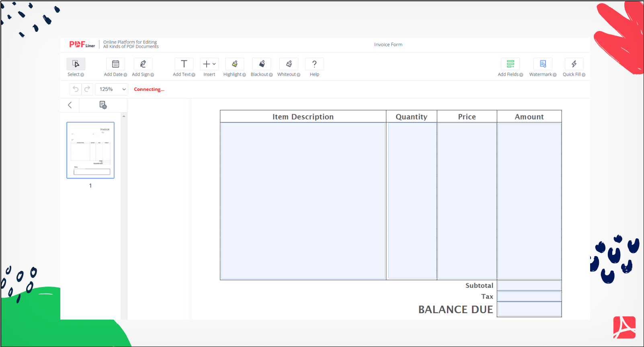Click the page number 1 label

click(x=90, y=186)
